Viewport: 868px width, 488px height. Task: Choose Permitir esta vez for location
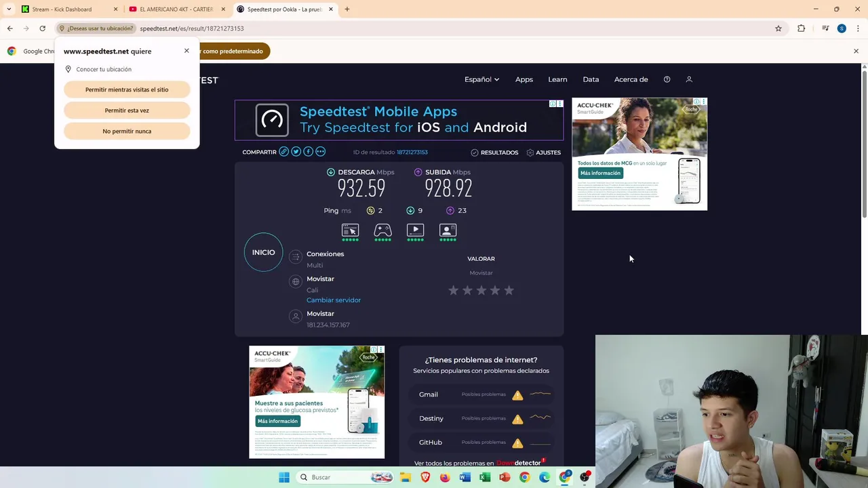[127, 110]
